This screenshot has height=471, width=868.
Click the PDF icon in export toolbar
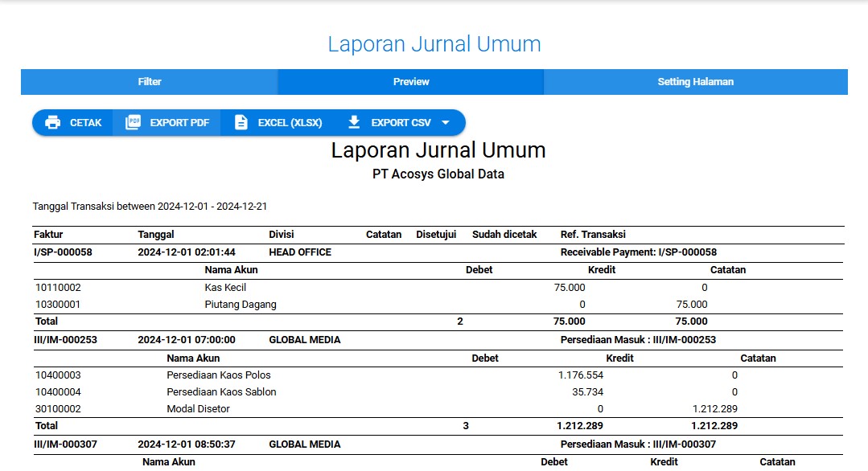[133, 123]
